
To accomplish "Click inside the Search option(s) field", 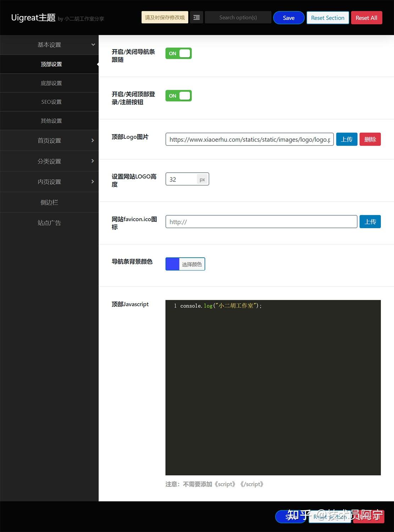I will pos(238,17).
